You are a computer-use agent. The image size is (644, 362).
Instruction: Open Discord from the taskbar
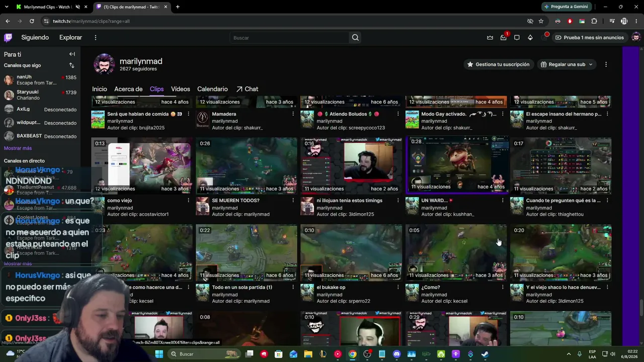[x=397, y=354]
